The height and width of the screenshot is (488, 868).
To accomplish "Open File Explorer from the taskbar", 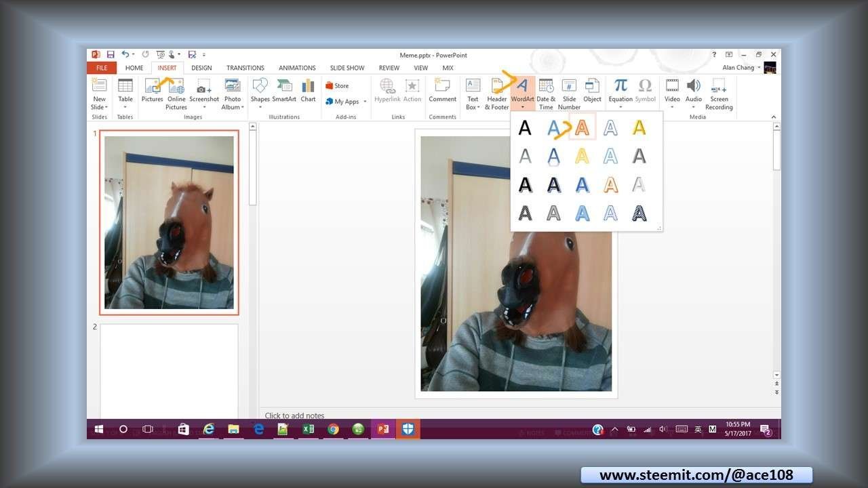I will pyautogui.click(x=233, y=429).
